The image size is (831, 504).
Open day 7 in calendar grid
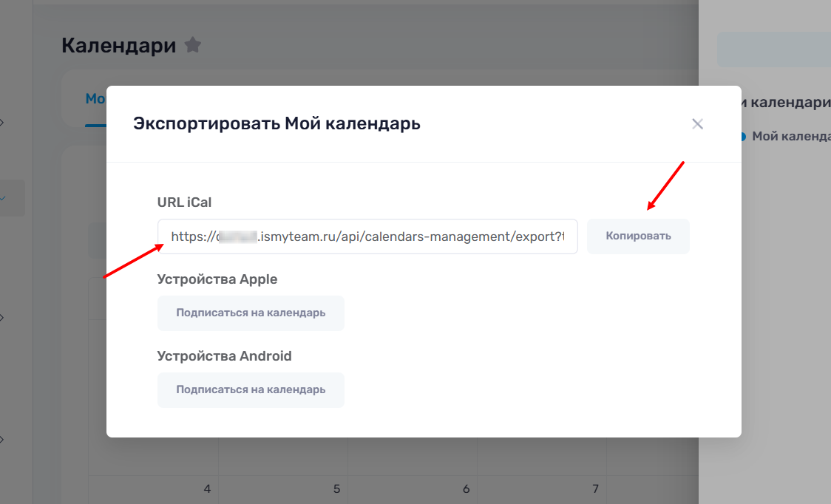pos(595,489)
